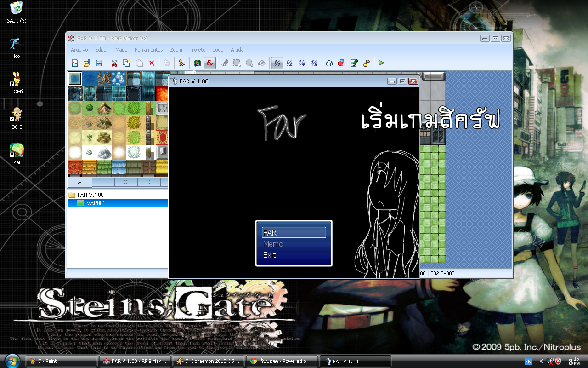This screenshot has width=588, height=368.
Task: Paste using the clipboard toolbar icon
Action: tap(139, 63)
